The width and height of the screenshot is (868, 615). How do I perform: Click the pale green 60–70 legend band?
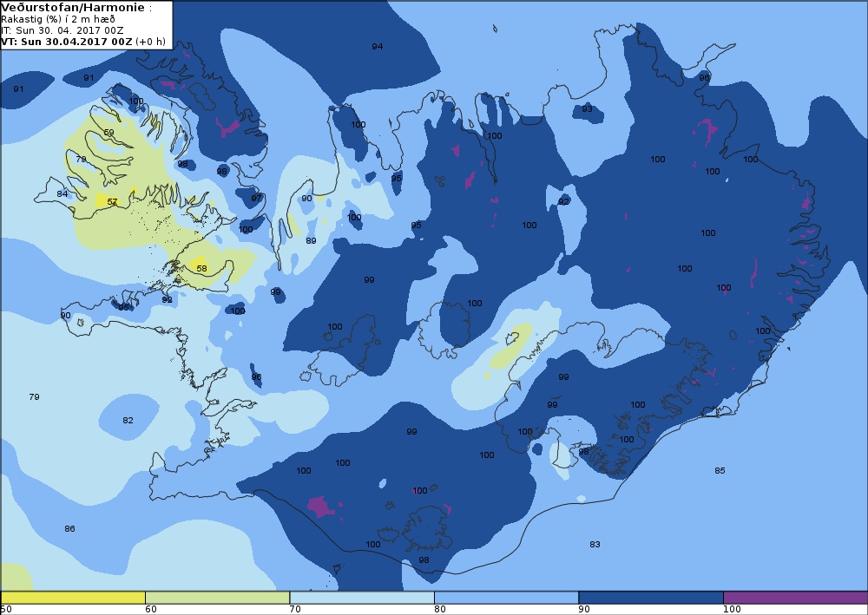(217, 598)
